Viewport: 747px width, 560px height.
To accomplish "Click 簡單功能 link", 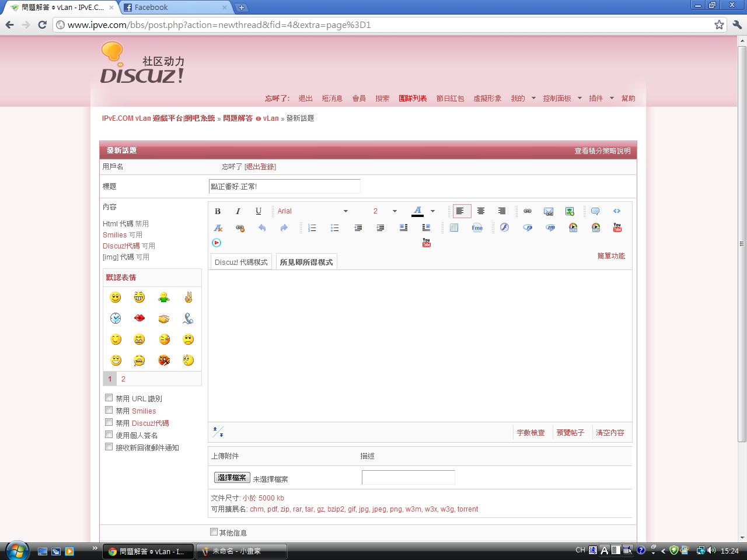I will tap(611, 256).
